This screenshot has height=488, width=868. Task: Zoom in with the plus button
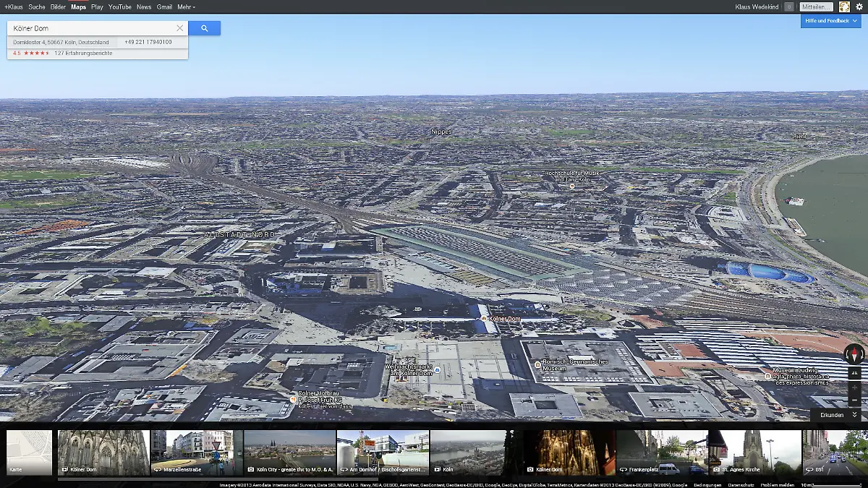click(854, 387)
